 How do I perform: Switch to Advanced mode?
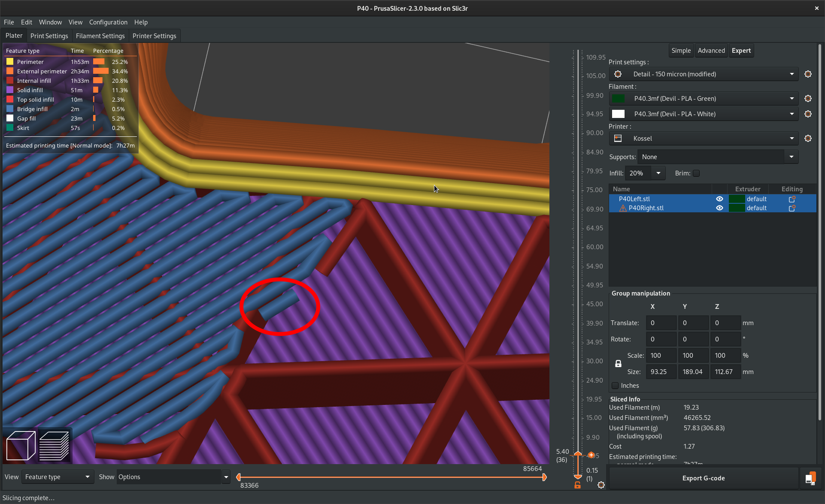click(711, 51)
